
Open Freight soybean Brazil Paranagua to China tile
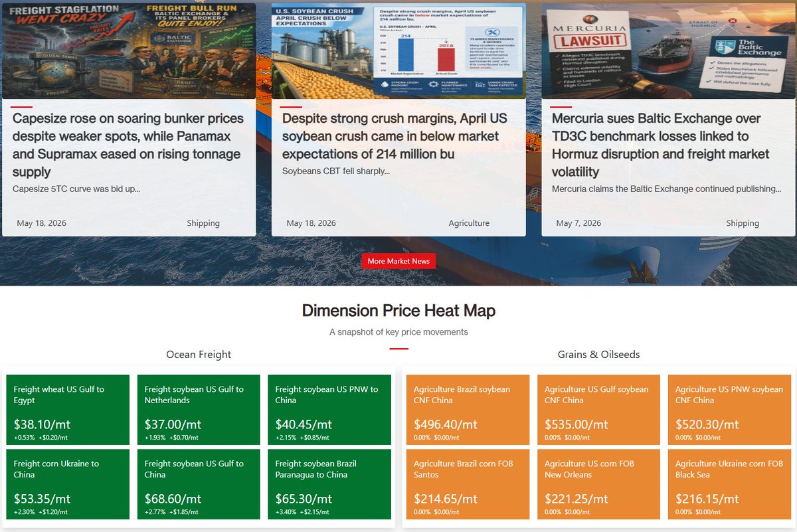[330, 484]
